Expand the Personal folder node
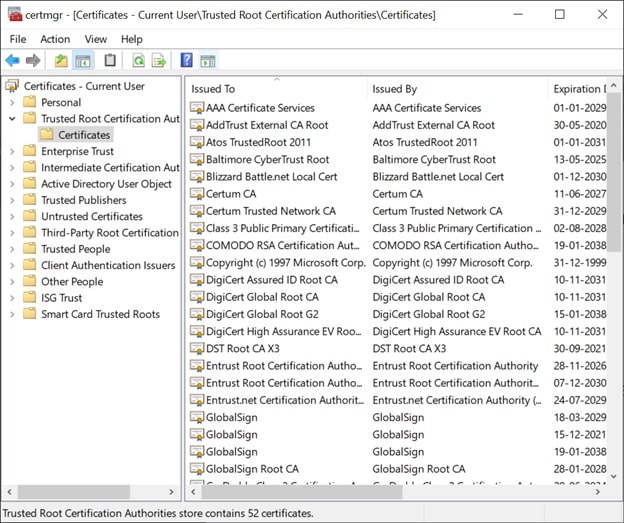 [11, 102]
